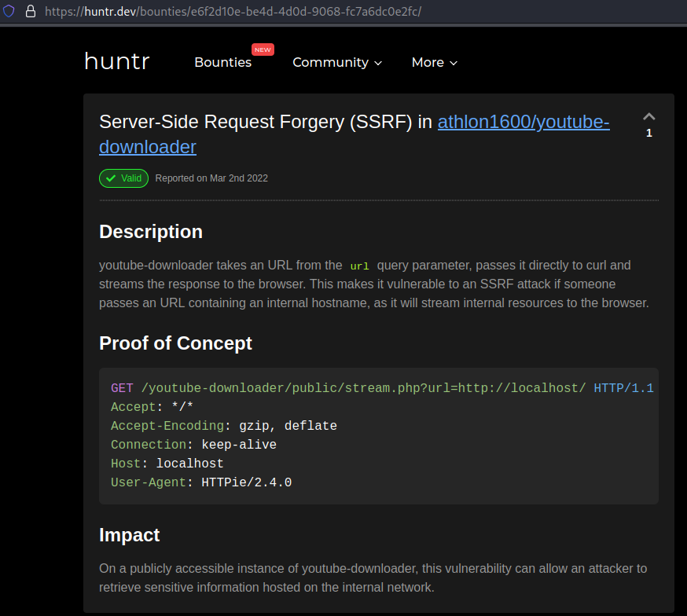This screenshot has height=616, width=687.
Task: Click the huntr.dev URL in address bar
Action: click(233, 11)
